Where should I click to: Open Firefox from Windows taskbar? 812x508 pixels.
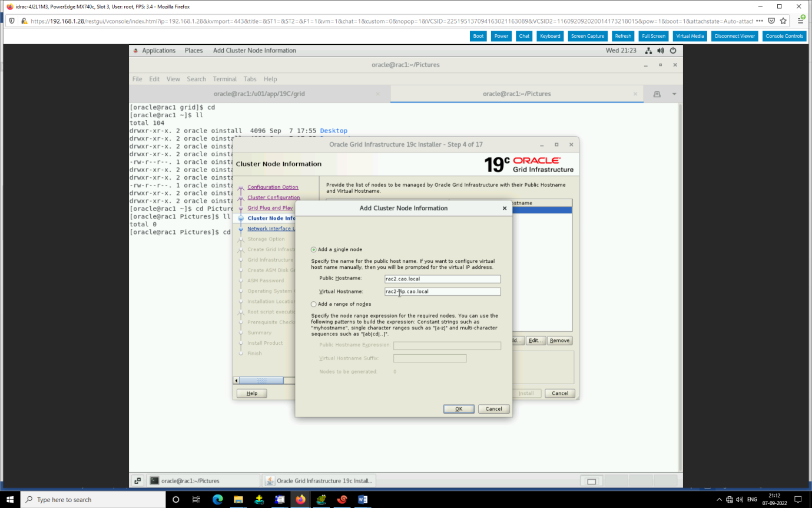tap(300, 499)
